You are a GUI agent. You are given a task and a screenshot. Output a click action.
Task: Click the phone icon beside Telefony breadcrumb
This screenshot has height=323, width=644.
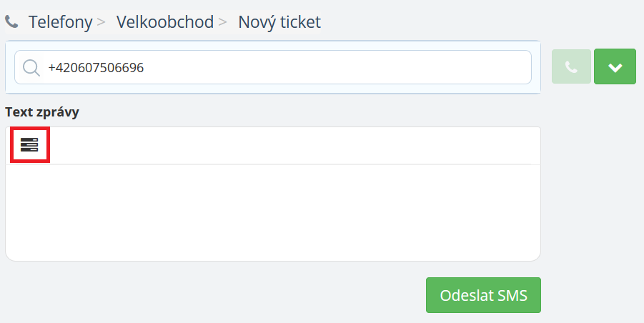(x=11, y=23)
